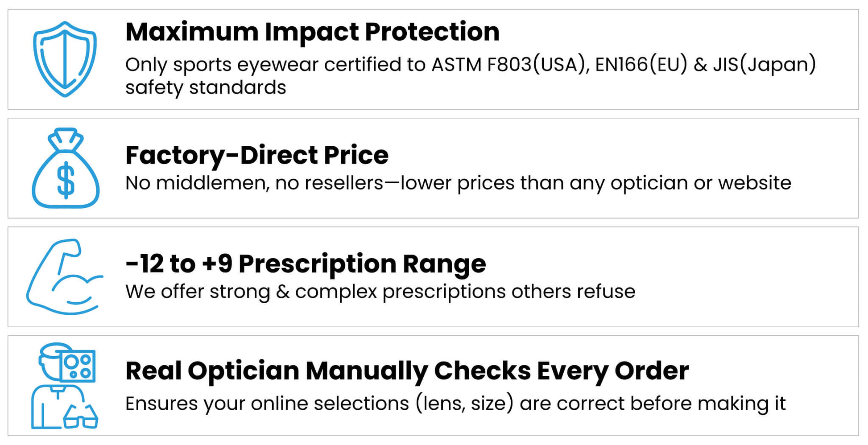Viewport: 868px width, 445px height.
Task: Open the -12 to +9 Prescription Range heading
Action: (306, 263)
